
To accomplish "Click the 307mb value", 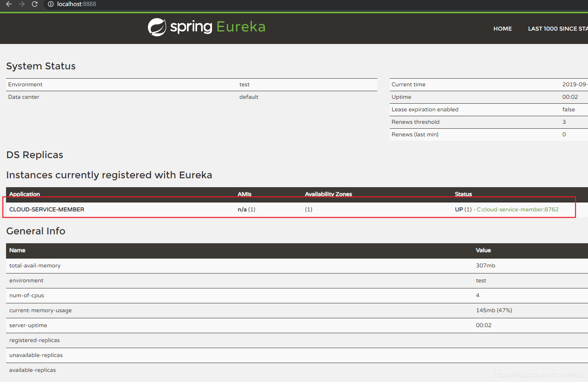I will pos(486,265).
